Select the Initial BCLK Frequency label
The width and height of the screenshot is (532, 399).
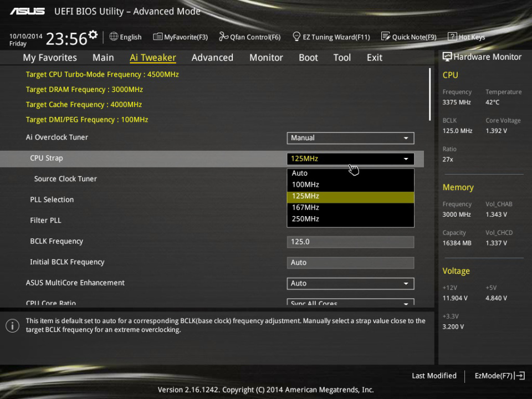[67, 262]
